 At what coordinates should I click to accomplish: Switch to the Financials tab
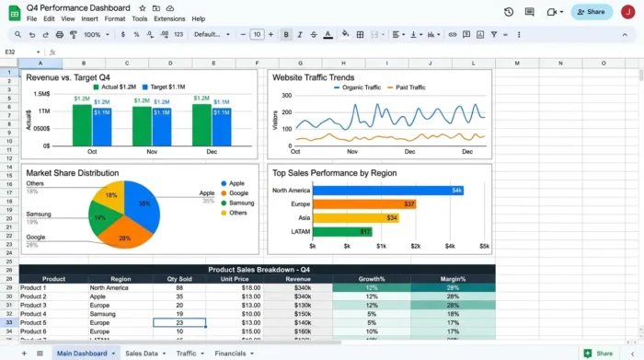pyautogui.click(x=230, y=353)
